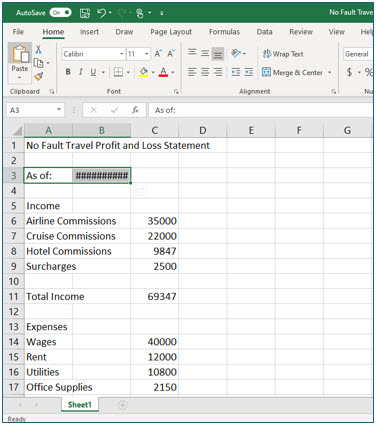Click Increase Font Size icon

pos(158,54)
